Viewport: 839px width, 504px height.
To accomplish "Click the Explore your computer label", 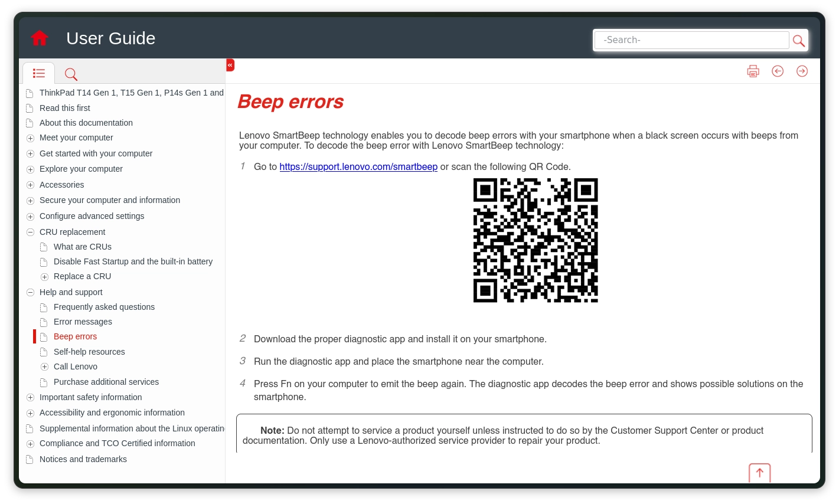I will (x=81, y=169).
